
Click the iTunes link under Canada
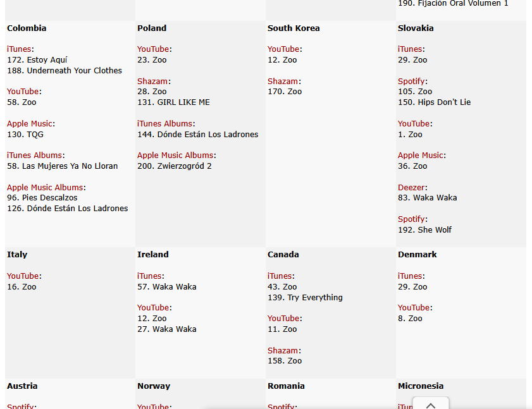click(280, 276)
